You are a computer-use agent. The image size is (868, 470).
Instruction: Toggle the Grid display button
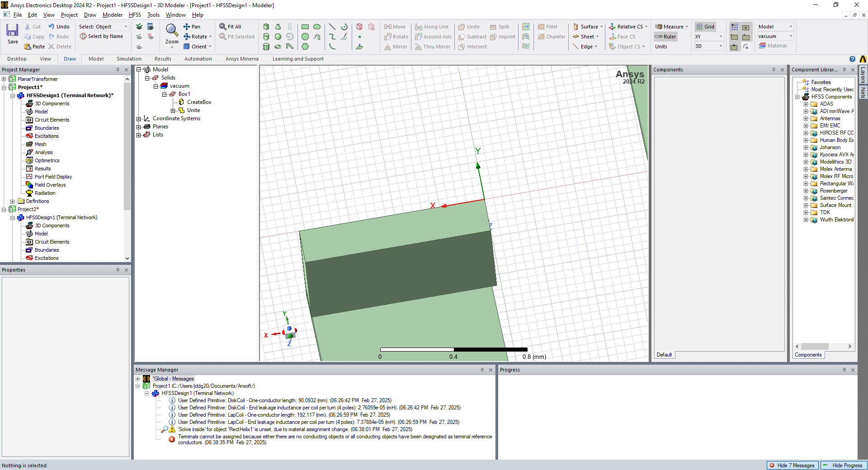click(x=705, y=27)
